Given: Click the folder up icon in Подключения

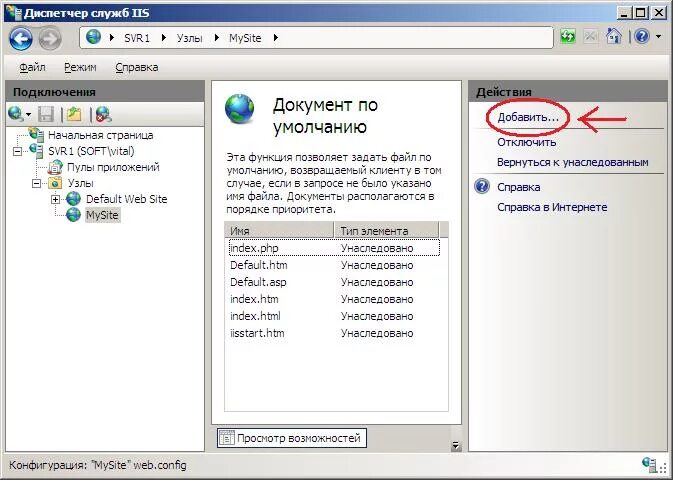Looking at the screenshot, I should point(73,114).
